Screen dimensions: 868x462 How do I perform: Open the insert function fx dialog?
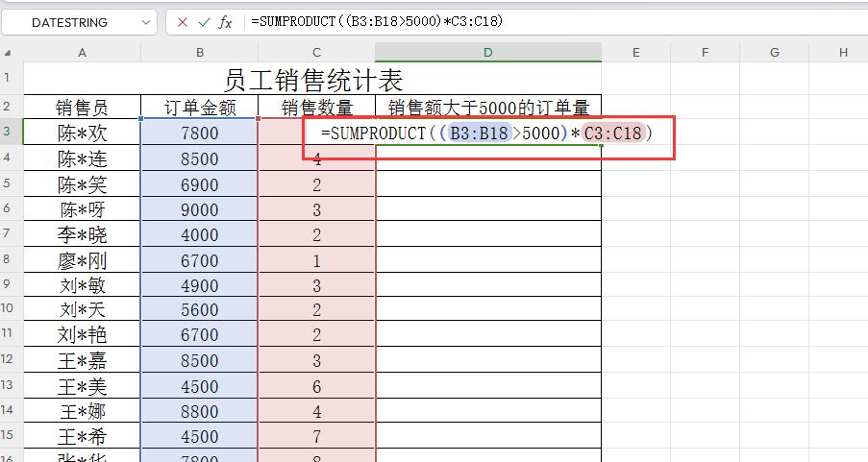point(225,22)
